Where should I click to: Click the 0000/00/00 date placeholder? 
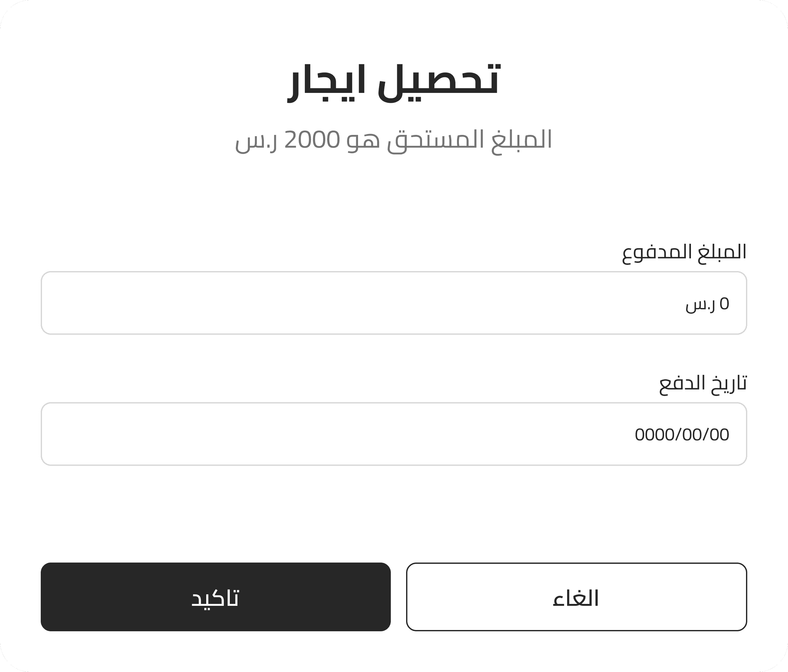[x=682, y=435]
